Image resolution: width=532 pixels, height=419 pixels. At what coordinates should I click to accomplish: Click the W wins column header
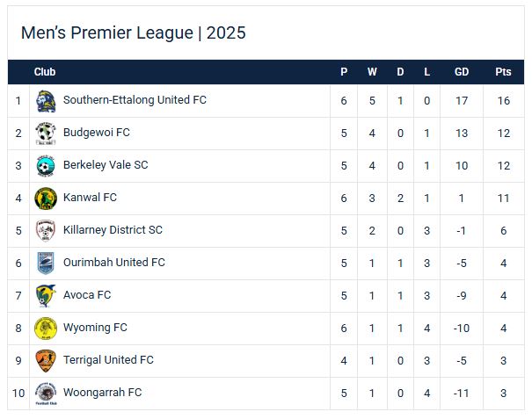[372, 72]
